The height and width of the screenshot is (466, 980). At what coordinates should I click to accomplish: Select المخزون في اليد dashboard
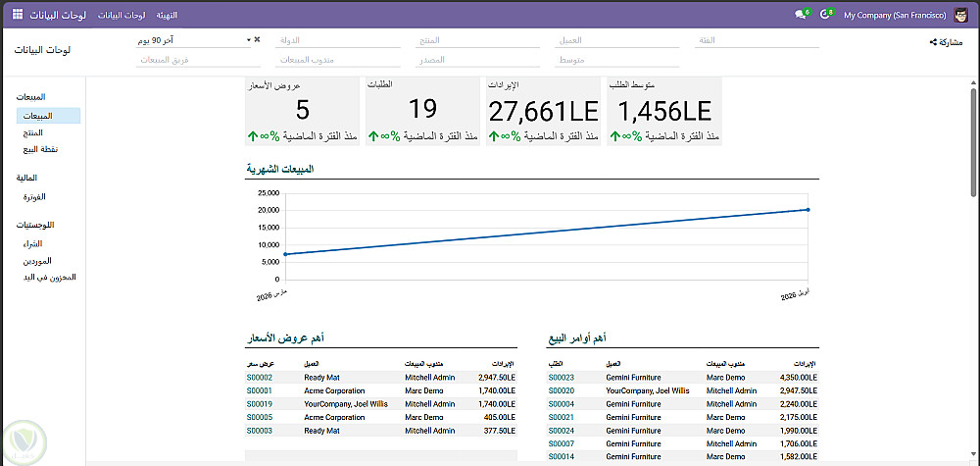(48, 277)
